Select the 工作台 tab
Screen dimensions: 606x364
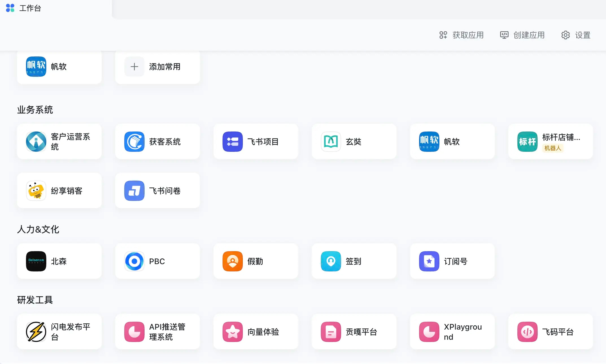click(56, 8)
